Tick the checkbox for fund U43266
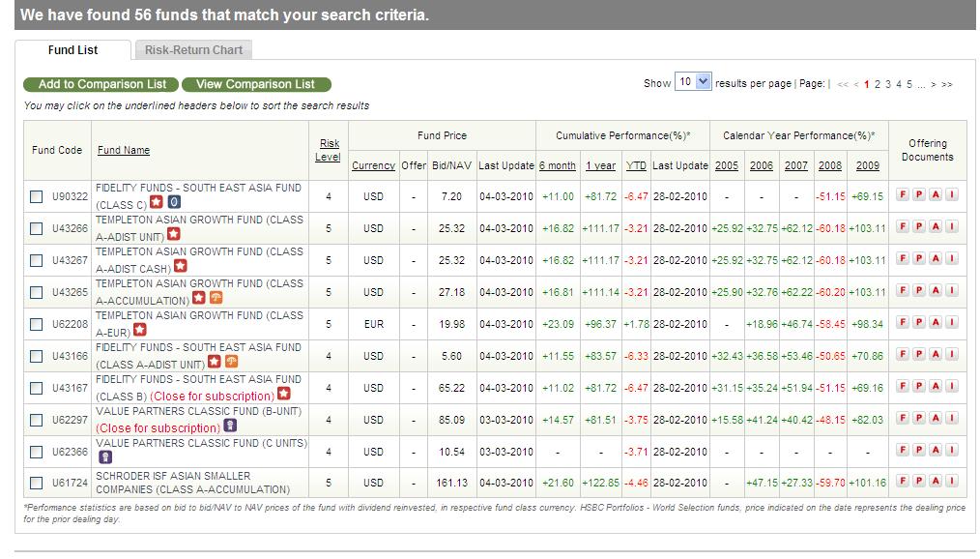The width and height of the screenshot is (980, 559). pos(37,228)
